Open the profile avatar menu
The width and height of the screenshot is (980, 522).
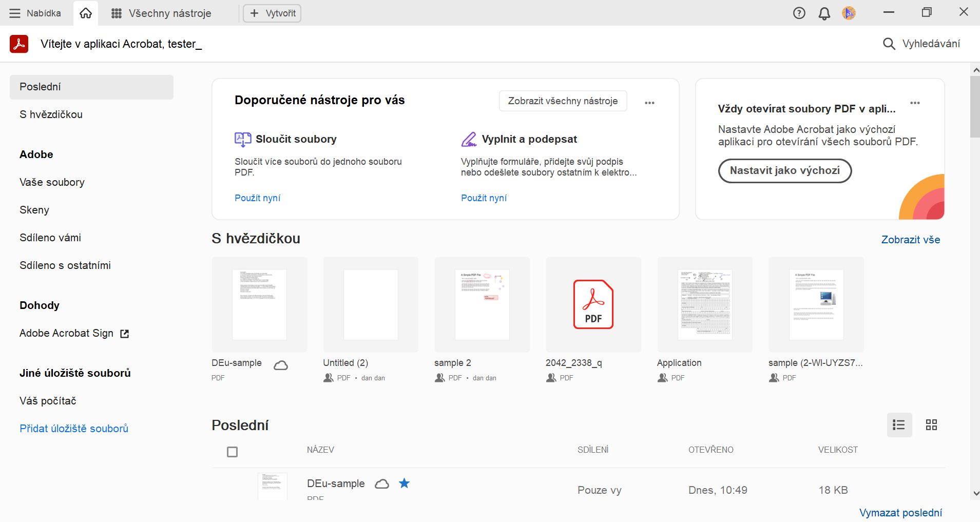tap(849, 12)
